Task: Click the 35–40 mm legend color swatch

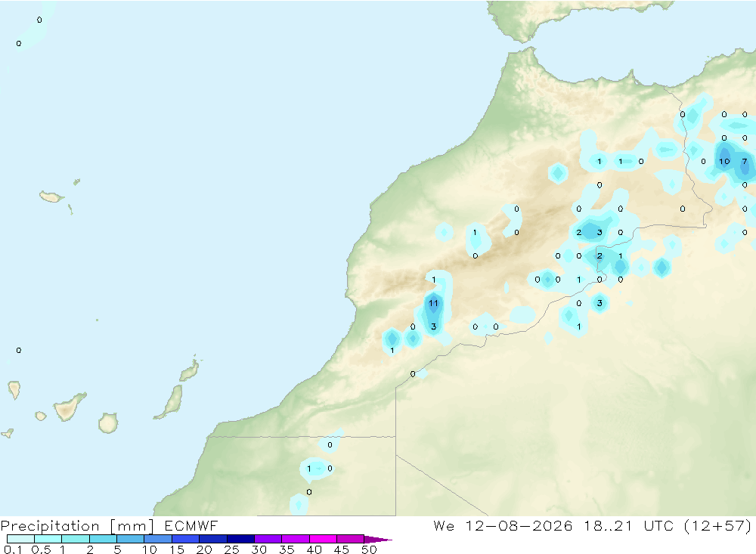Action: (296, 539)
